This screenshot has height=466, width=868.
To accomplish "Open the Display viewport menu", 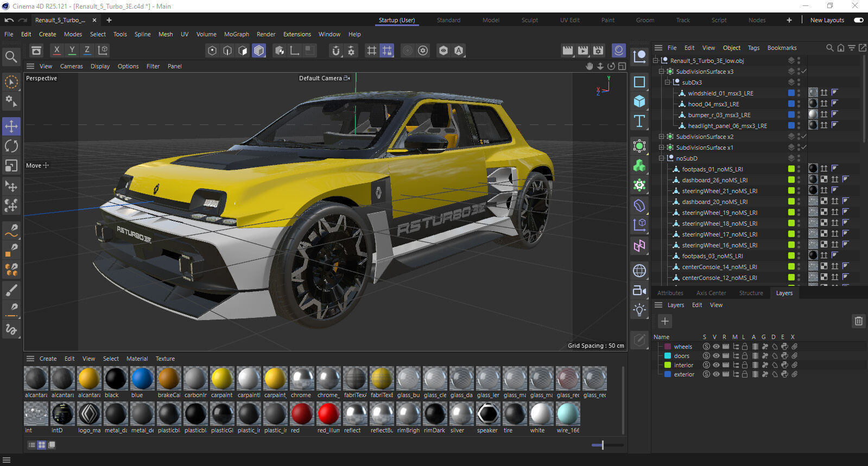I will click(x=100, y=66).
